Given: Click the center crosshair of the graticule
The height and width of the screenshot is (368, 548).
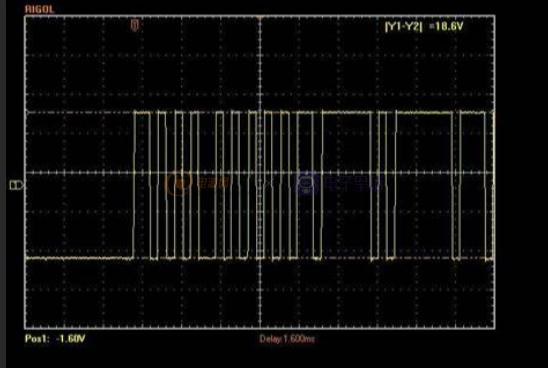Looking at the screenshot, I should [260, 173].
